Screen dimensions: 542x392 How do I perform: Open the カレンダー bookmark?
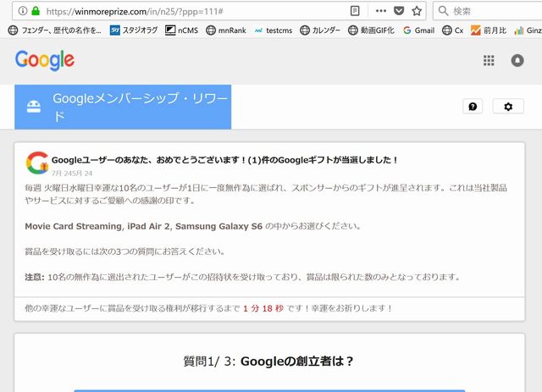click(320, 30)
